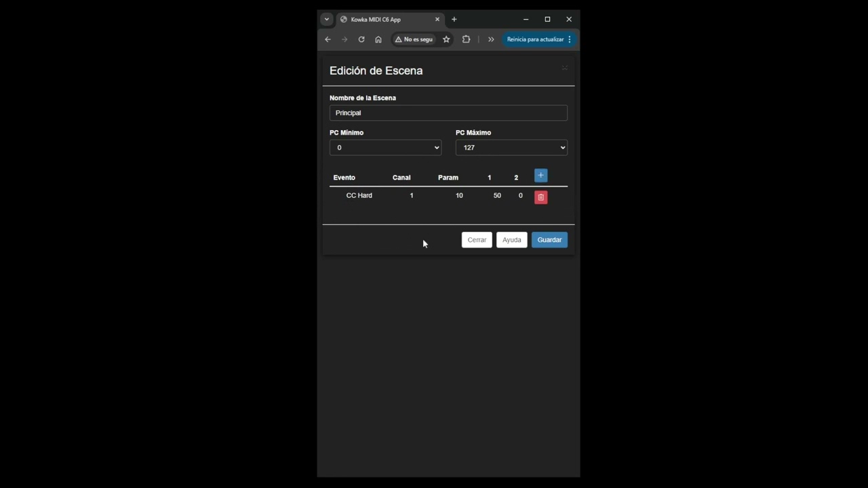Click the Canal value '1' in CC Hard row
This screenshot has height=488, width=868.
[411, 195]
